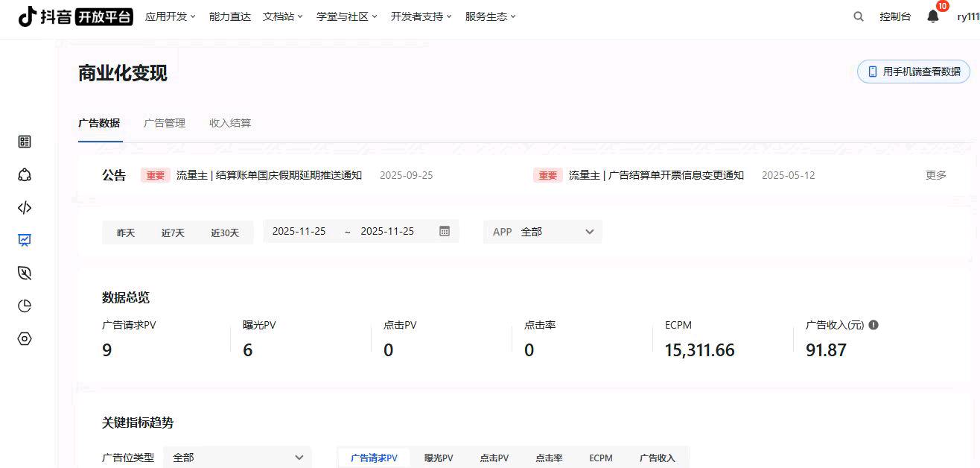Screen dimensions: 980x468
Task: Select the 近7天 date range option
Action: 172,232
